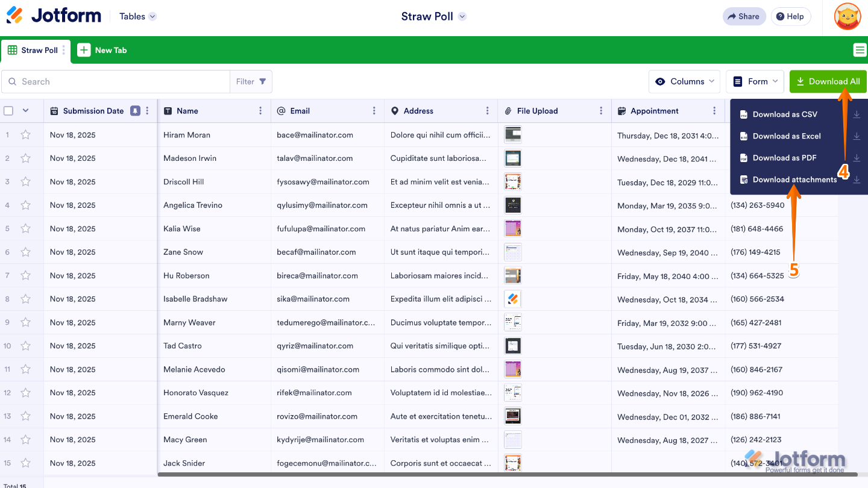This screenshot has height=488, width=868.
Task: Open the Name column options menu
Action: coord(260,111)
